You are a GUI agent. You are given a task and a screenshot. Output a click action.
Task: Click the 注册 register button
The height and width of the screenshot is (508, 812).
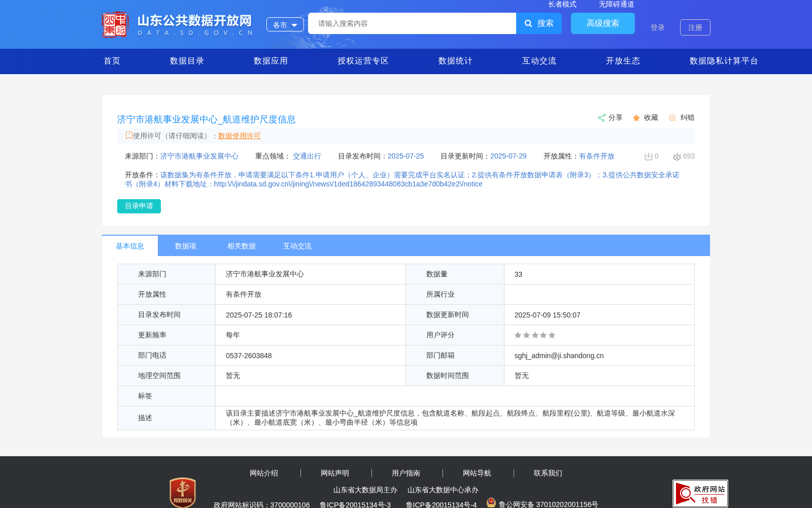point(695,27)
